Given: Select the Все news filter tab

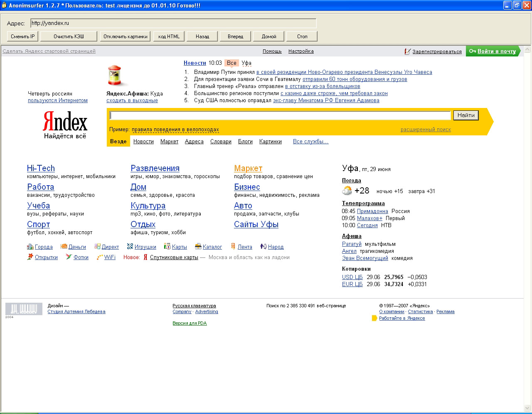Looking at the screenshot, I should [232, 63].
